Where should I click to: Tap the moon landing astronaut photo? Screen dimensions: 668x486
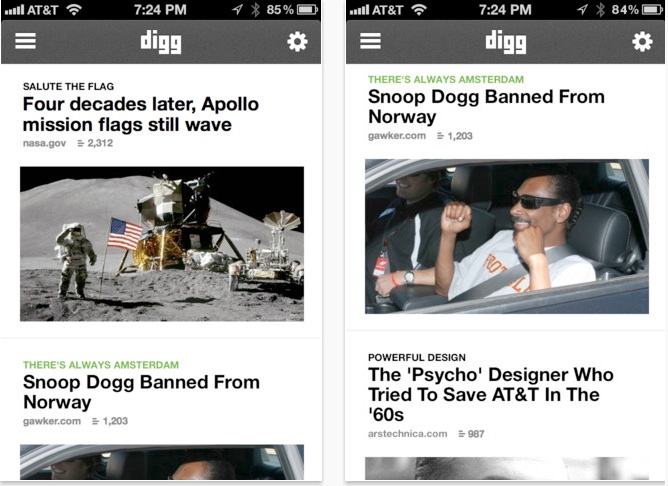point(162,244)
